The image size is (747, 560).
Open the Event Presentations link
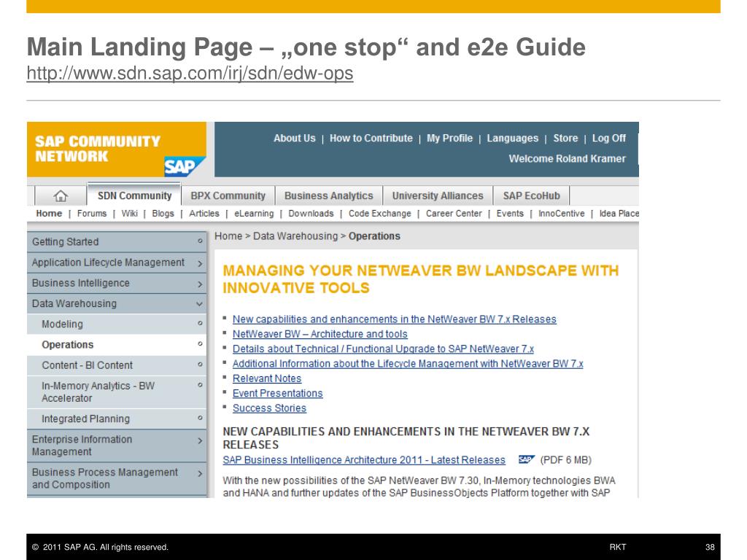pyautogui.click(x=277, y=393)
